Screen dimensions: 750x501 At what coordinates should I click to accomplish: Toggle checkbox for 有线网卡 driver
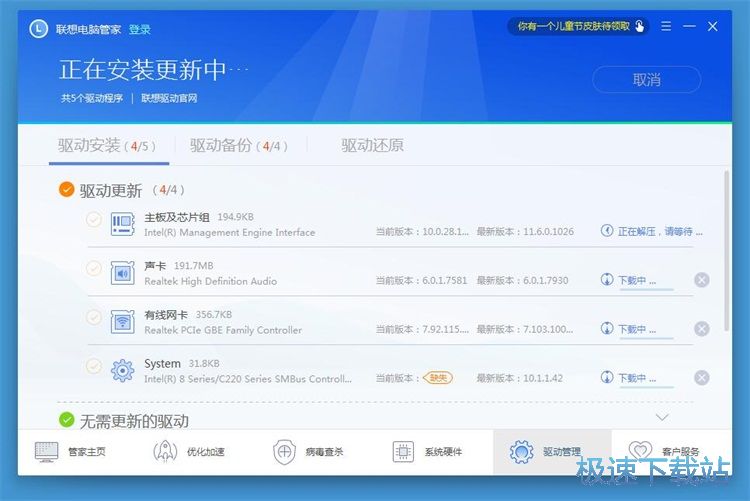(x=94, y=317)
